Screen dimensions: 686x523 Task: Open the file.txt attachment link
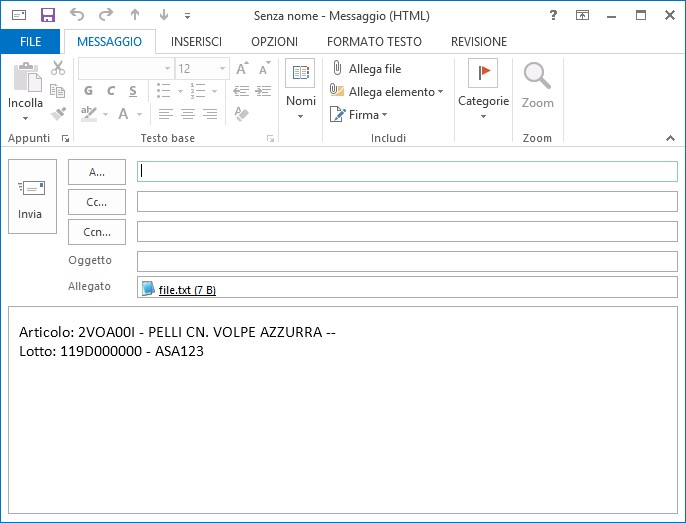coord(187,290)
